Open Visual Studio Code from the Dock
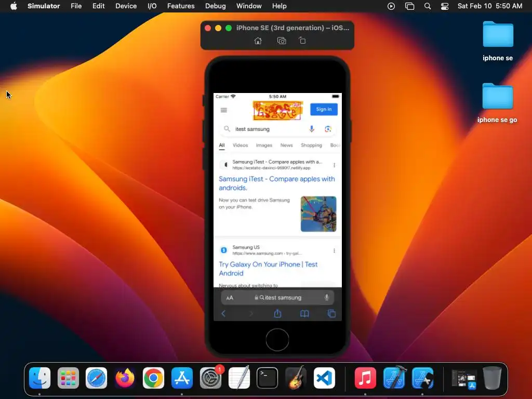The width and height of the screenshot is (532, 399). click(x=324, y=378)
